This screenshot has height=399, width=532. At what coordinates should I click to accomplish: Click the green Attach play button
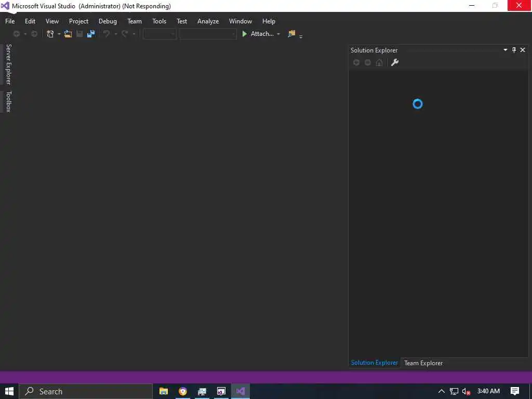(x=258, y=34)
